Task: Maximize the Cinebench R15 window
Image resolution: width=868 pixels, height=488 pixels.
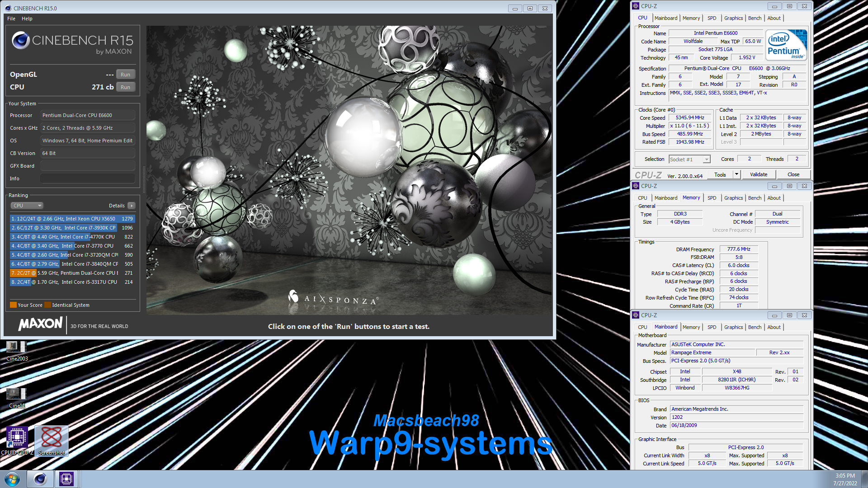Action: [x=530, y=8]
